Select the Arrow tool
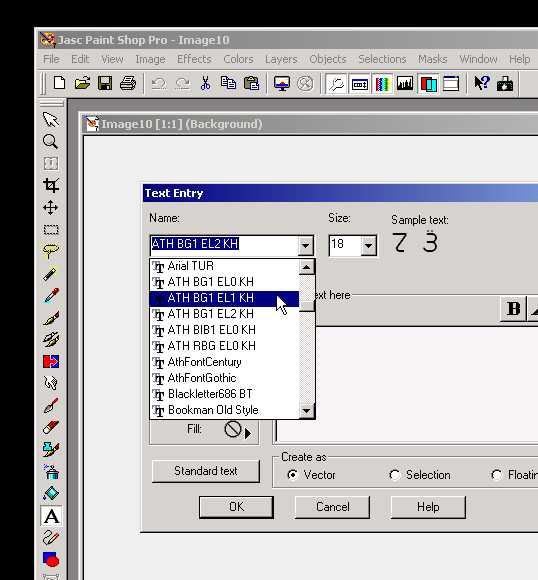 (x=51, y=119)
